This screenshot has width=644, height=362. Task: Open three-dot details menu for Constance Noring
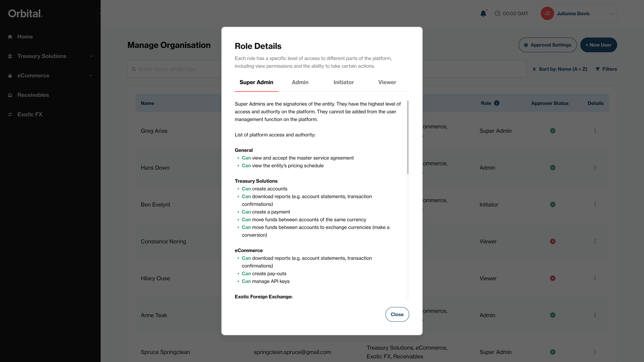point(595,241)
